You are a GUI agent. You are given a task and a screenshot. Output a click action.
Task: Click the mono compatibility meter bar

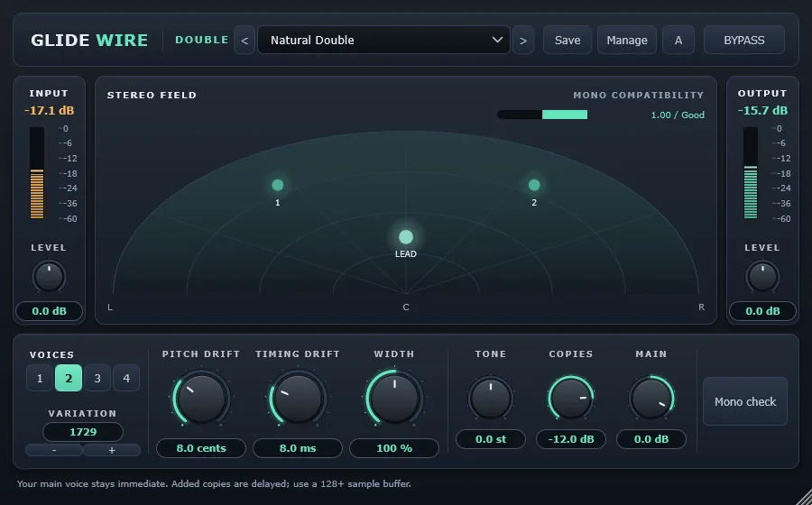click(542, 115)
